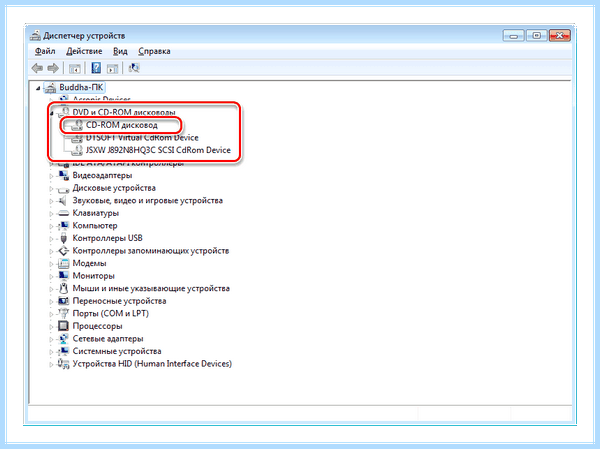Screen dimensions: 600x449
Task: Expand the Клавиатуры node arrow
Action: click(x=51, y=214)
